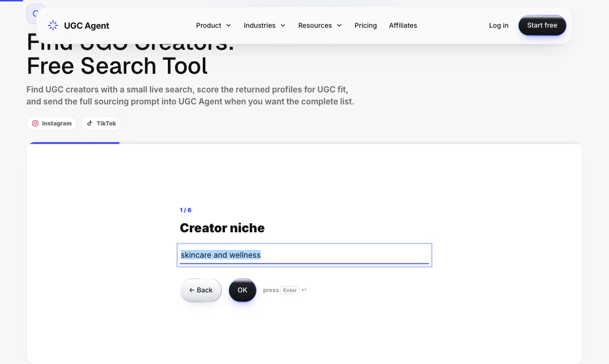Click the Instagram icon in the platform chip
This screenshot has width=609, height=364.
point(35,123)
